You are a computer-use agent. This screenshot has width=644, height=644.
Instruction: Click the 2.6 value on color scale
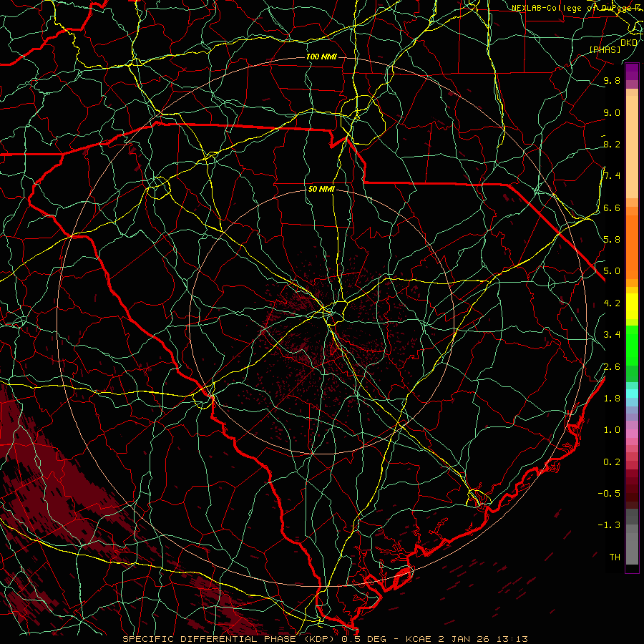[x=612, y=366]
